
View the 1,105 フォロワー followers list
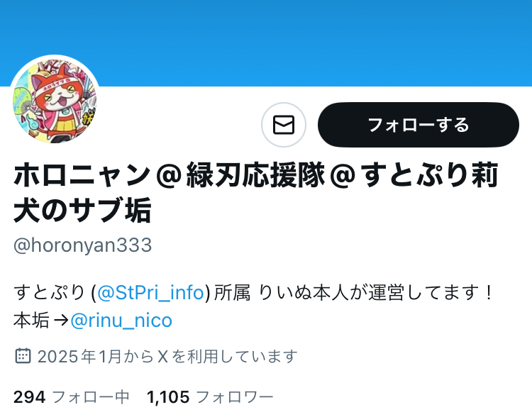click(x=210, y=397)
